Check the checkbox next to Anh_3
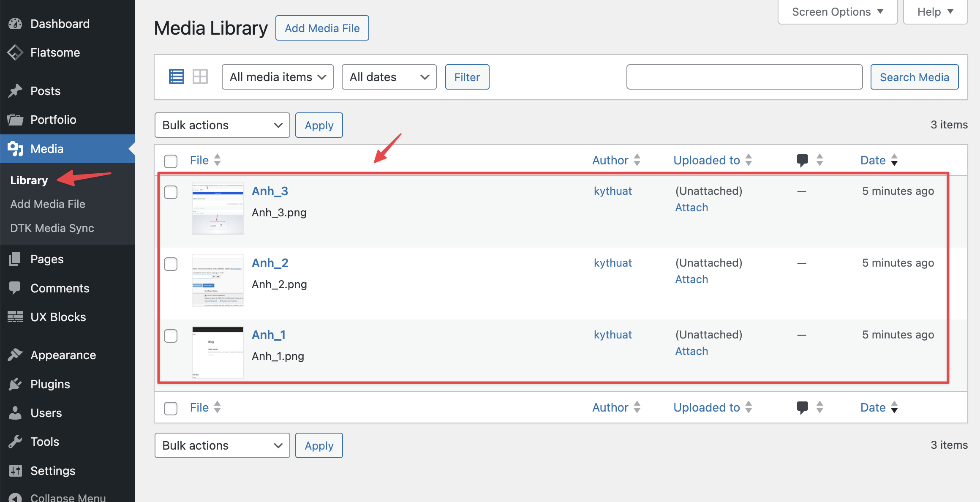Screen dimensions: 980x502 point(171,192)
